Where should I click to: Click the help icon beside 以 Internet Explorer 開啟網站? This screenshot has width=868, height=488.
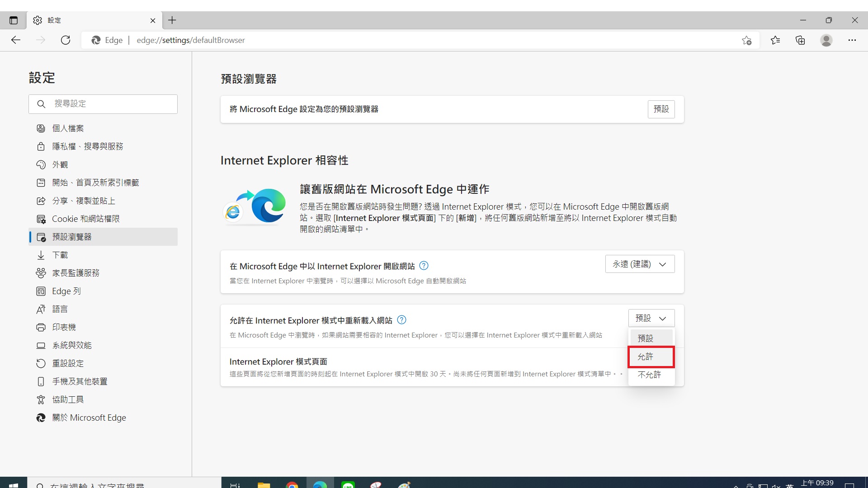click(424, 266)
